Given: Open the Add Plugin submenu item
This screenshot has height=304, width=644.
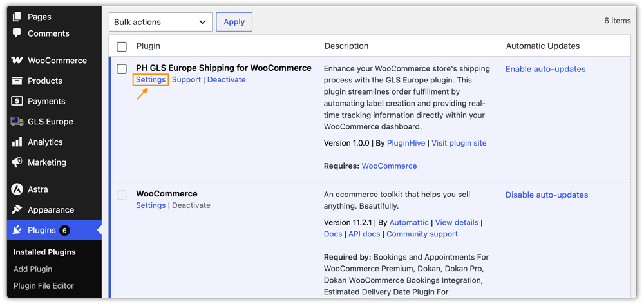Looking at the screenshot, I should (x=33, y=269).
